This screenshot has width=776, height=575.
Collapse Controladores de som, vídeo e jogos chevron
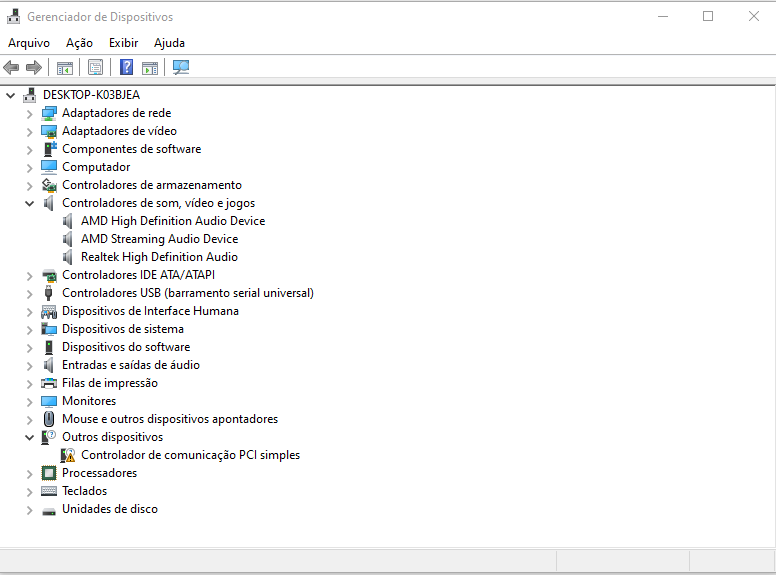tap(30, 203)
